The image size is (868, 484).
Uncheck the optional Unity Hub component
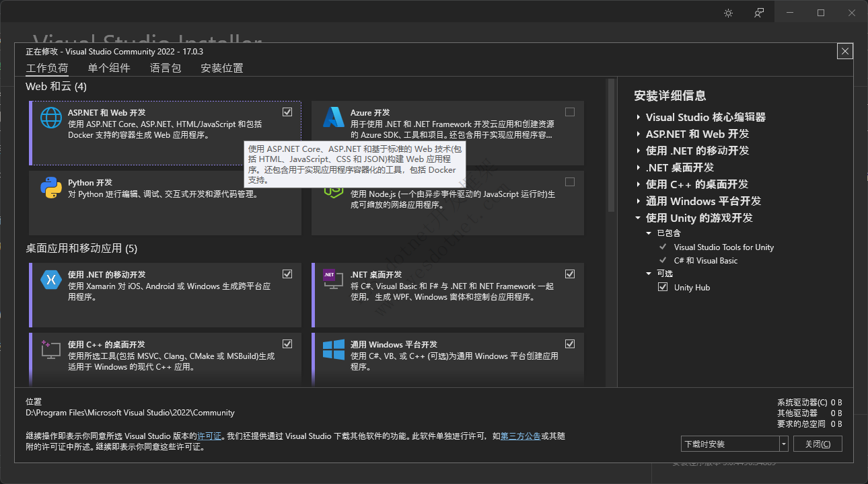pos(663,287)
